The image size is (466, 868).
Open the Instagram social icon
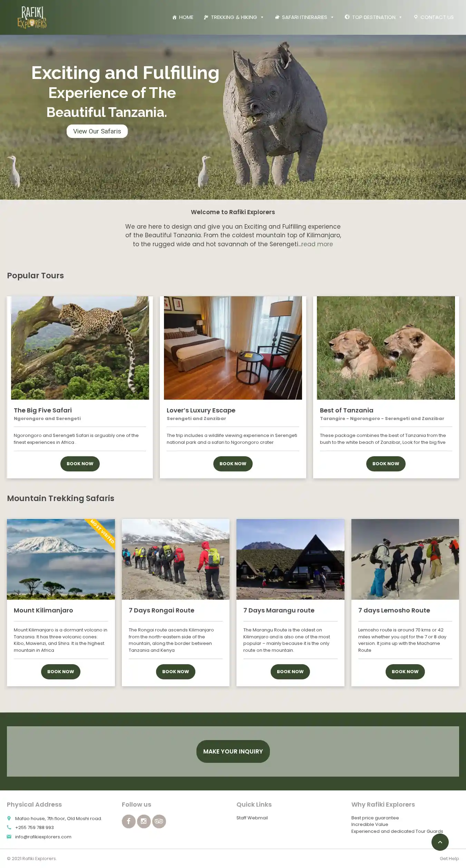tap(144, 821)
